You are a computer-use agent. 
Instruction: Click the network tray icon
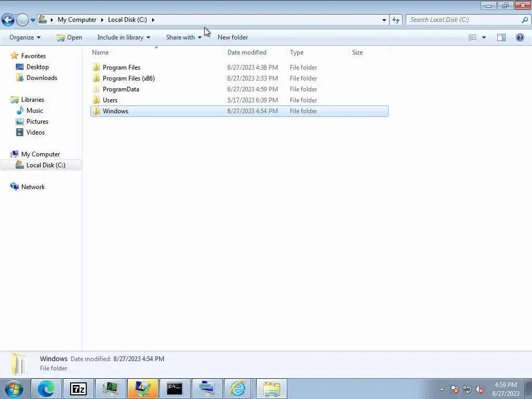pyautogui.click(x=467, y=389)
